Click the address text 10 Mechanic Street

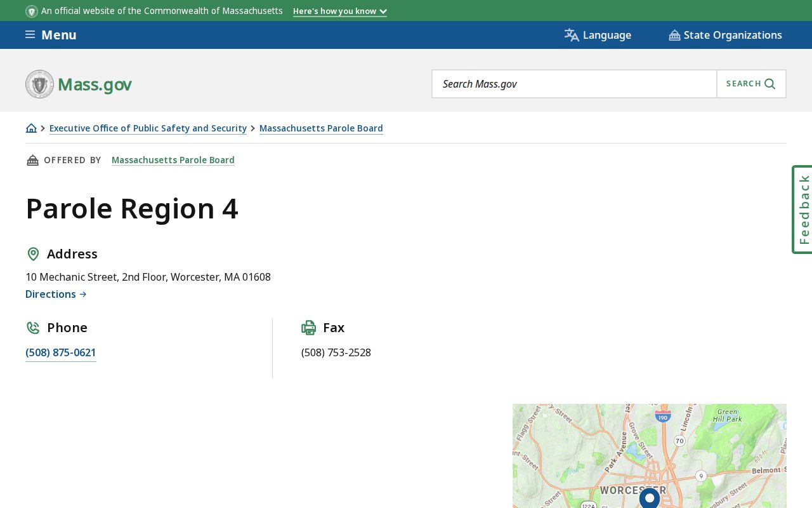point(148,277)
